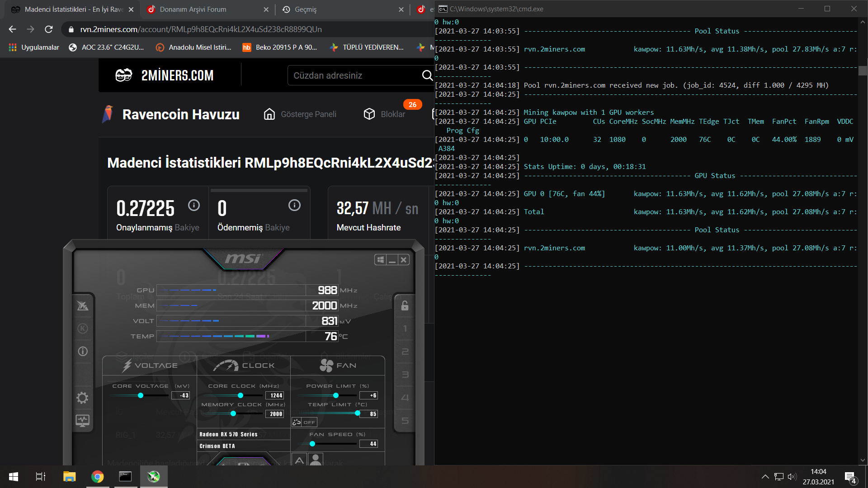The width and height of the screenshot is (868, 488).
Task: Expand the system tray hidden icons chevron
Action: pos(765,477)
